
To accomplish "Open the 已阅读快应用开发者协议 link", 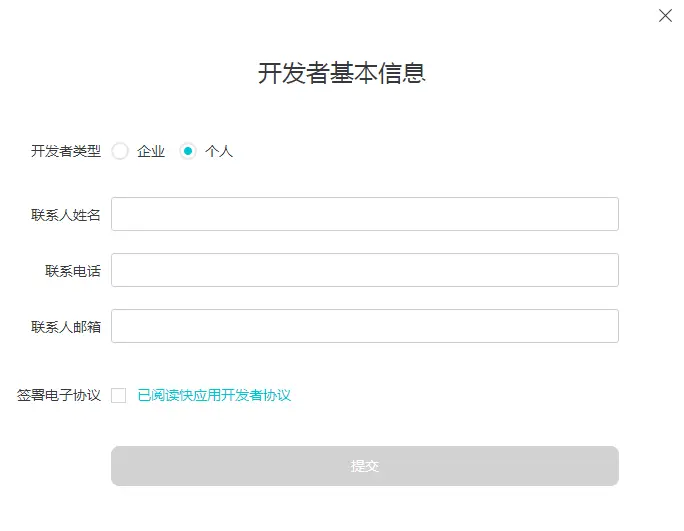I will (x=214, y=395).
